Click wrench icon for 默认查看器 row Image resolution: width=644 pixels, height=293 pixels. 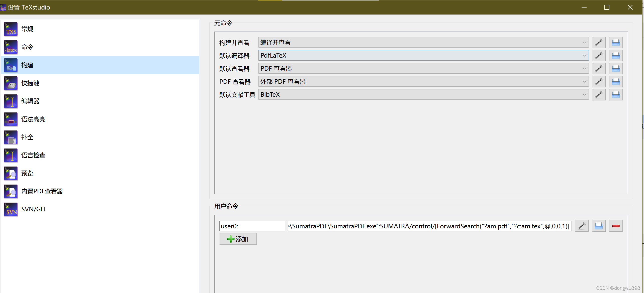[599, 69]
